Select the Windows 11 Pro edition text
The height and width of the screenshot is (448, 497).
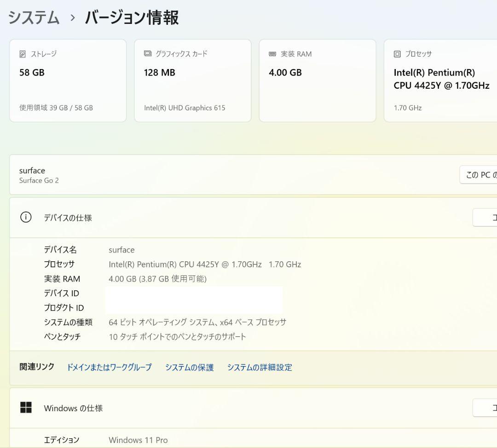pyautogui.click(x=138, y=440)
